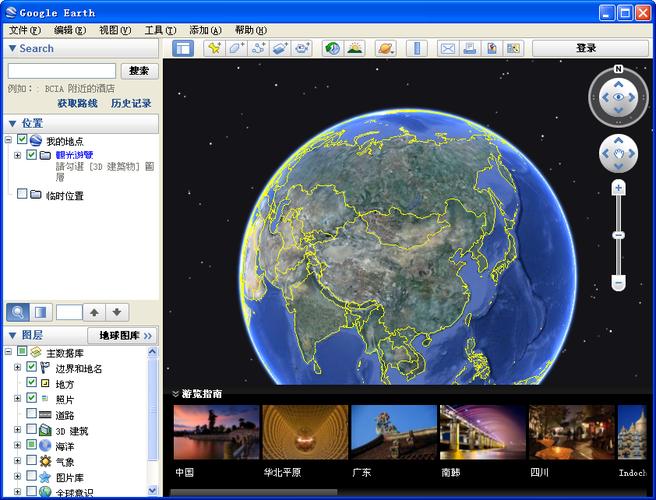Select the Add Path tool
Viewport: 656px width, 500px height.
pyautogui.click(x=258, y=48)
